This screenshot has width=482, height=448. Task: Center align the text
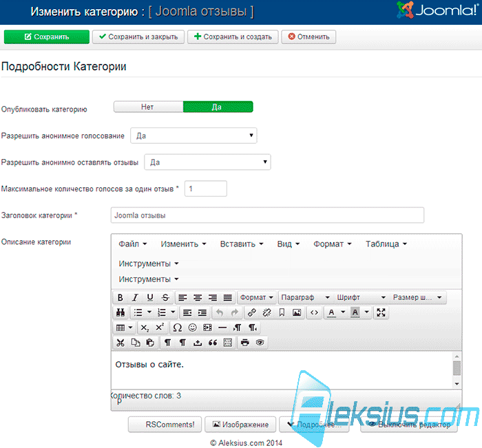pyautogui.click(x=198, y=297)
